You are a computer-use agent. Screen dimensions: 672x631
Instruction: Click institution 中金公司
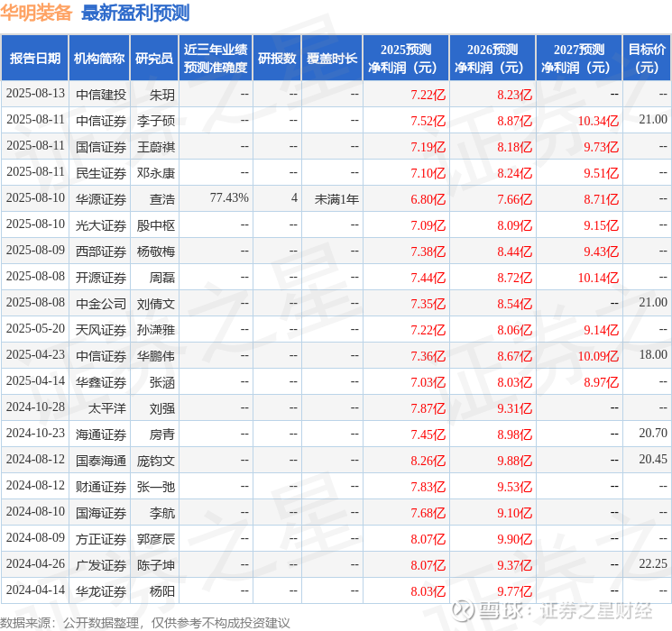(x=101, y=303)
